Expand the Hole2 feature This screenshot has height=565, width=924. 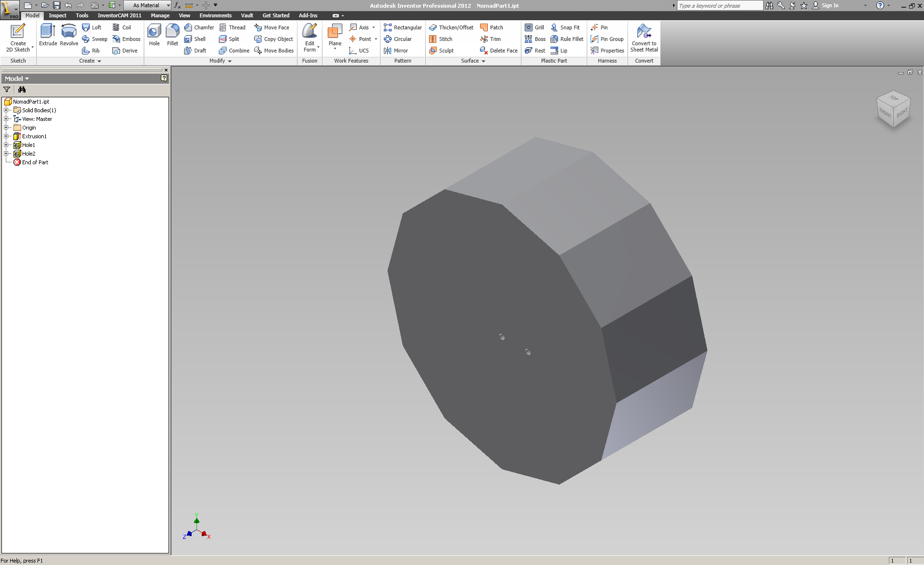pos(6,154)
